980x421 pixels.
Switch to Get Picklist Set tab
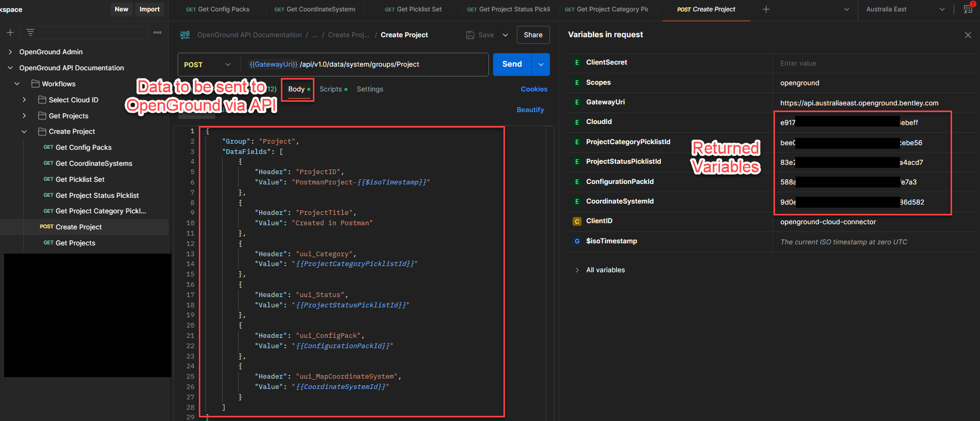pos(413,9)
